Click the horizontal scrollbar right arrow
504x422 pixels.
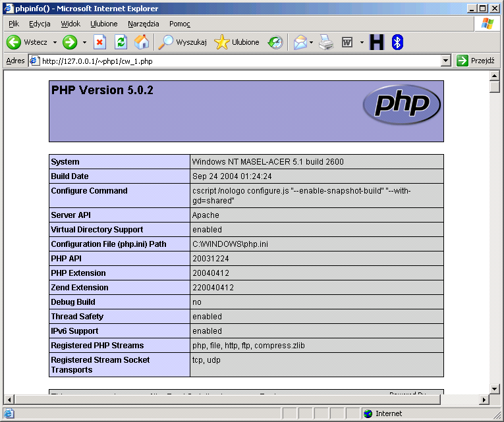point(484,400)
